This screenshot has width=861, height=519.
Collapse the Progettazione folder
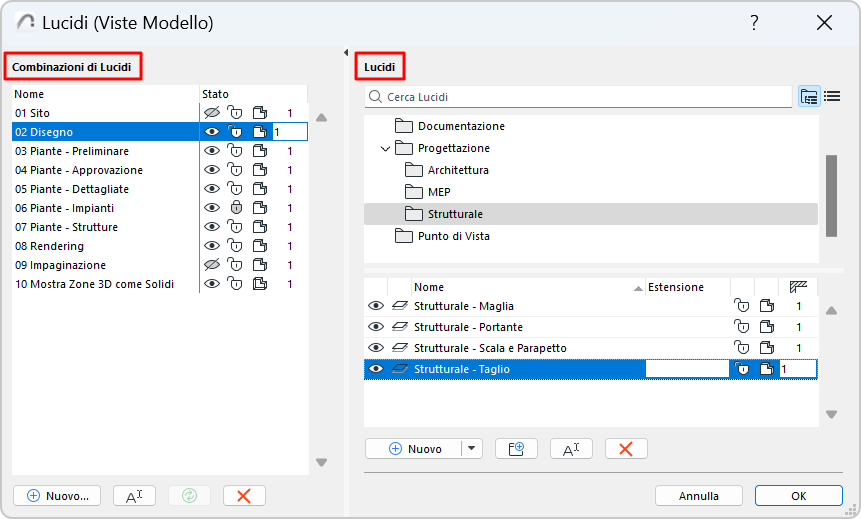(x=386, y=149)
